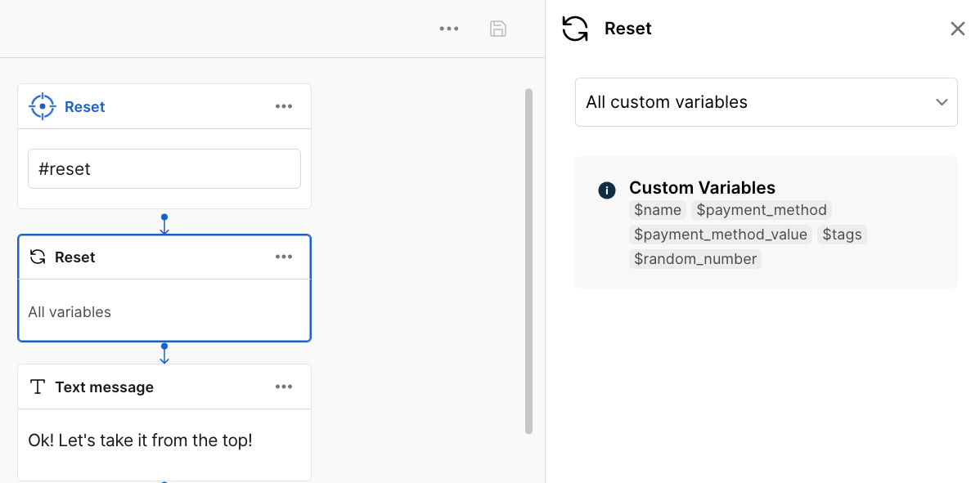Click the save disk icon

(498, 29)
